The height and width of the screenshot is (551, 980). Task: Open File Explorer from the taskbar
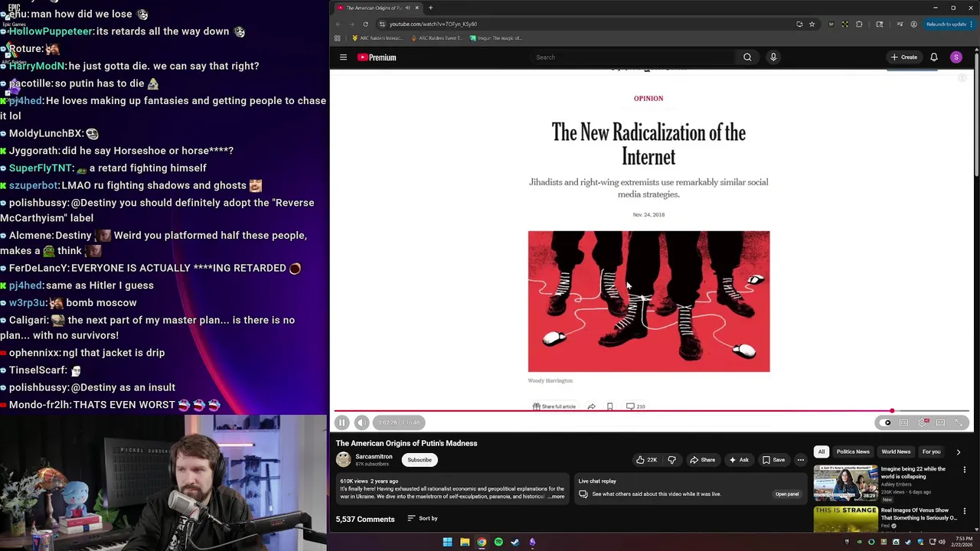click(465, 542)
